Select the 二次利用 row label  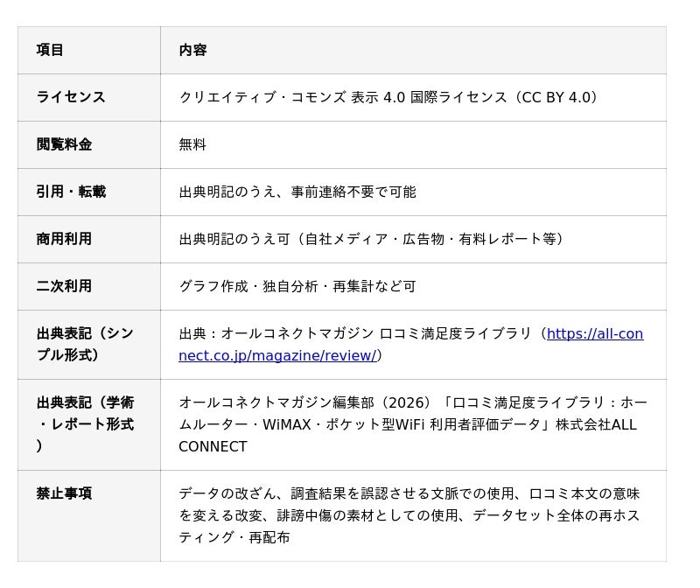(64, 286)
